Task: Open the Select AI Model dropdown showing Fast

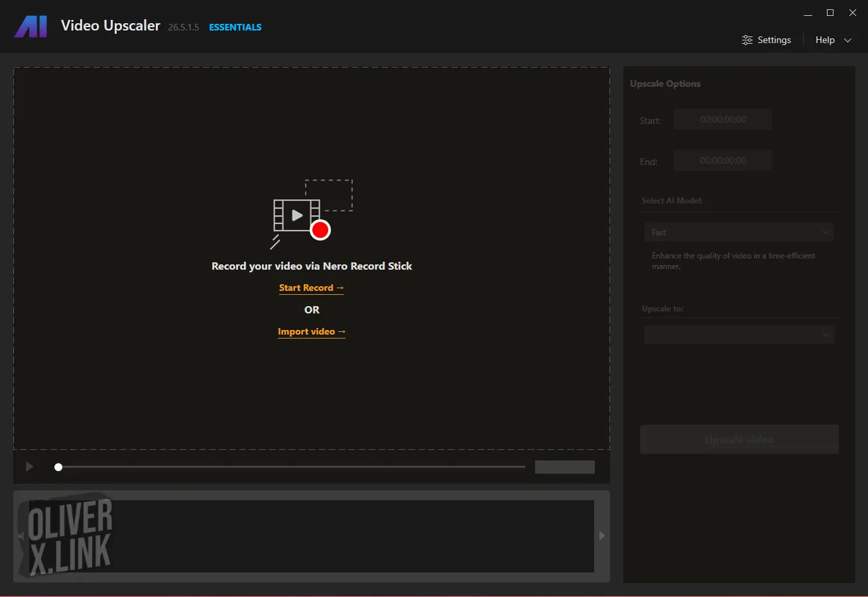Action: [x=739, y=233]
